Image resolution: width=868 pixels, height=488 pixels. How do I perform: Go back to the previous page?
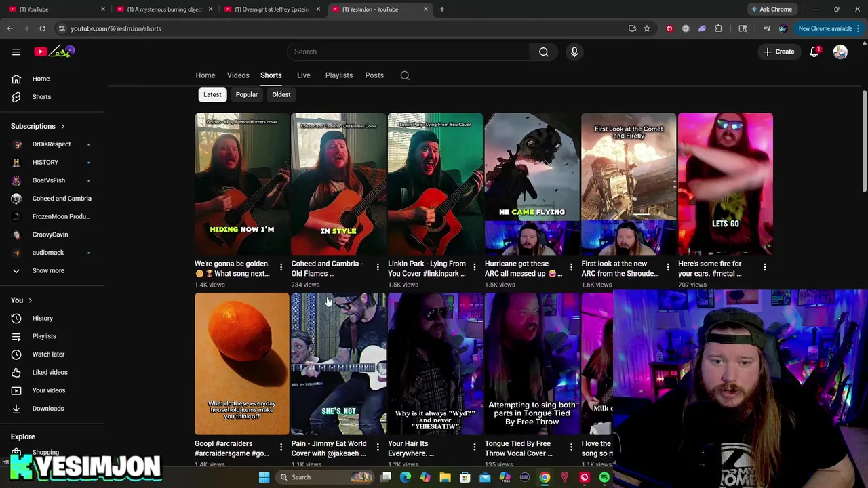coord(9,28)
